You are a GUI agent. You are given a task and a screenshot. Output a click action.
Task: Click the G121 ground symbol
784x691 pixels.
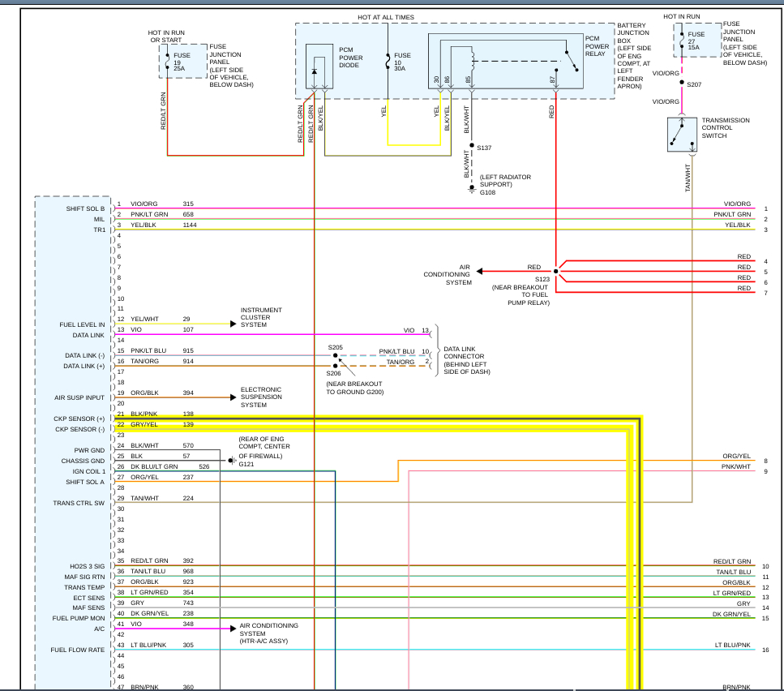[231, 461]
